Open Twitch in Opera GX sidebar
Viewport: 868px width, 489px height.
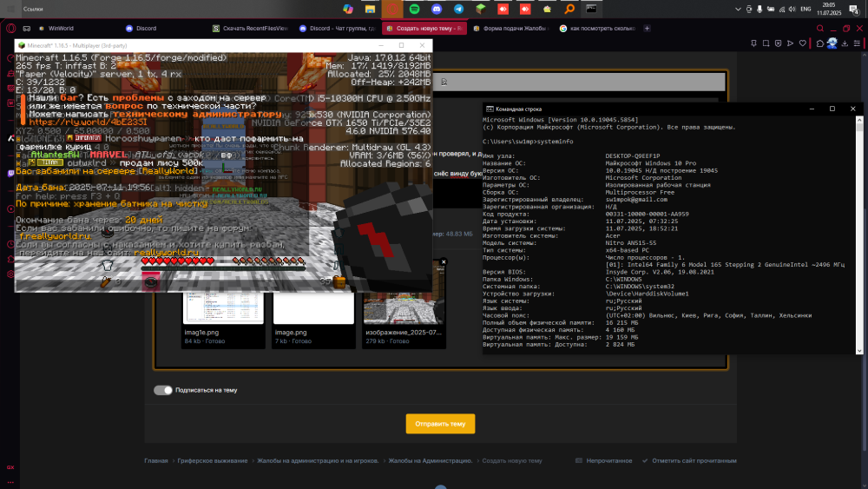point(10,173)
